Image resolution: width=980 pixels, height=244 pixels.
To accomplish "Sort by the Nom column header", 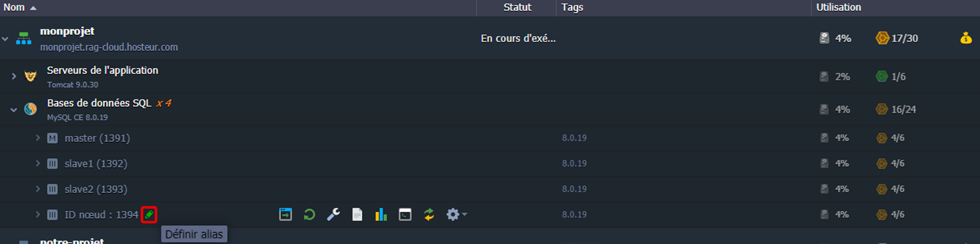I will (14, 7).
